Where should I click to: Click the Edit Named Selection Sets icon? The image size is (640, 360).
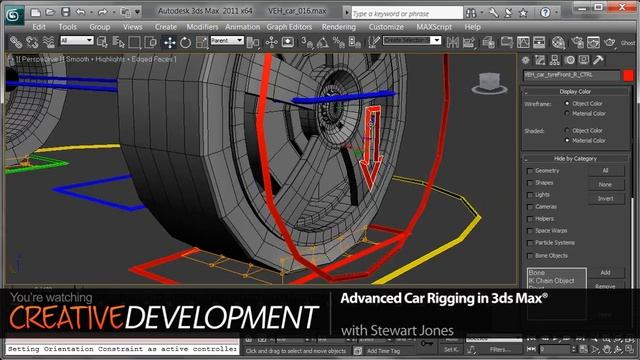pos(373,42)
